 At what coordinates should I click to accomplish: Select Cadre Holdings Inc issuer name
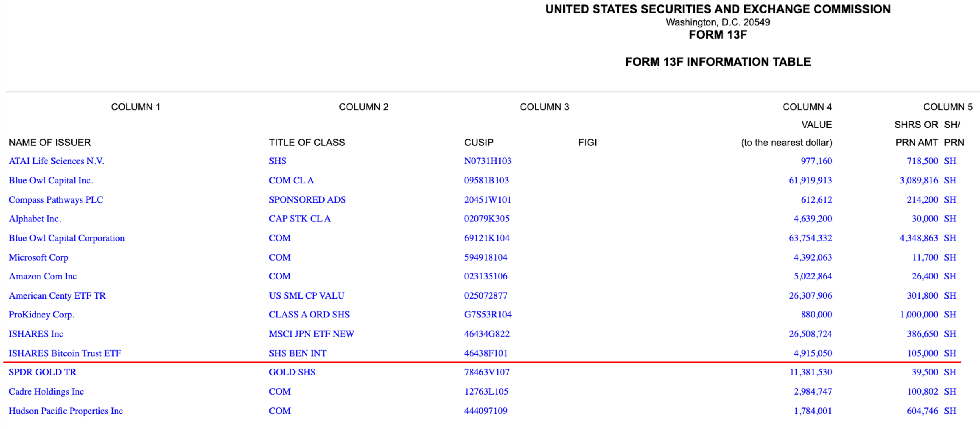(46, 391)
